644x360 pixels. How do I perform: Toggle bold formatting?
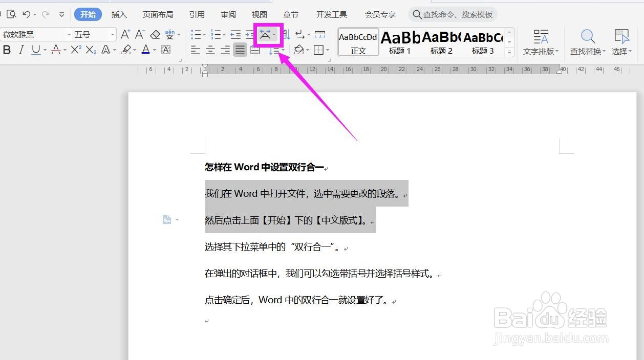[7, 50]
